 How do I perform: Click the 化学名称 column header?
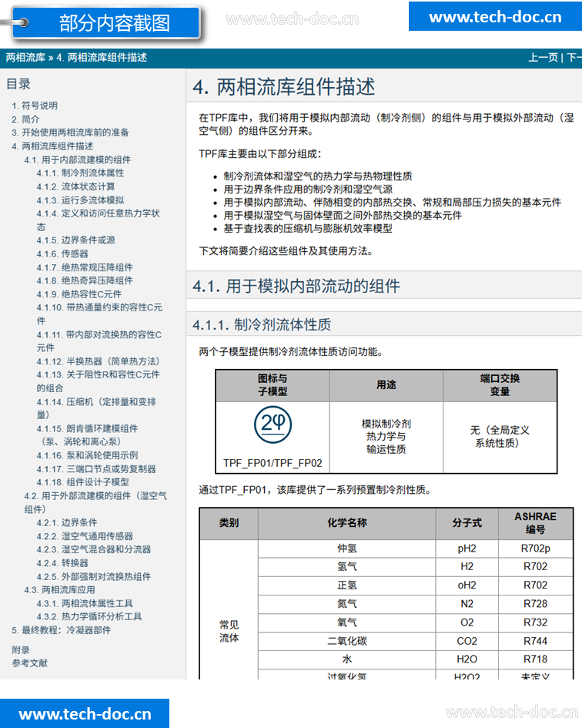click(346, 523)
